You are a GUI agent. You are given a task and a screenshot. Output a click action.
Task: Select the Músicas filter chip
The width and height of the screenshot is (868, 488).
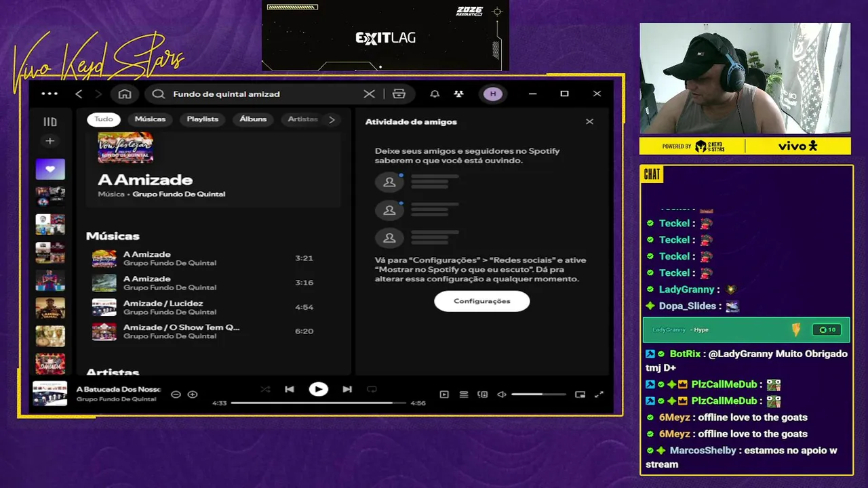[x=150, y=119]
